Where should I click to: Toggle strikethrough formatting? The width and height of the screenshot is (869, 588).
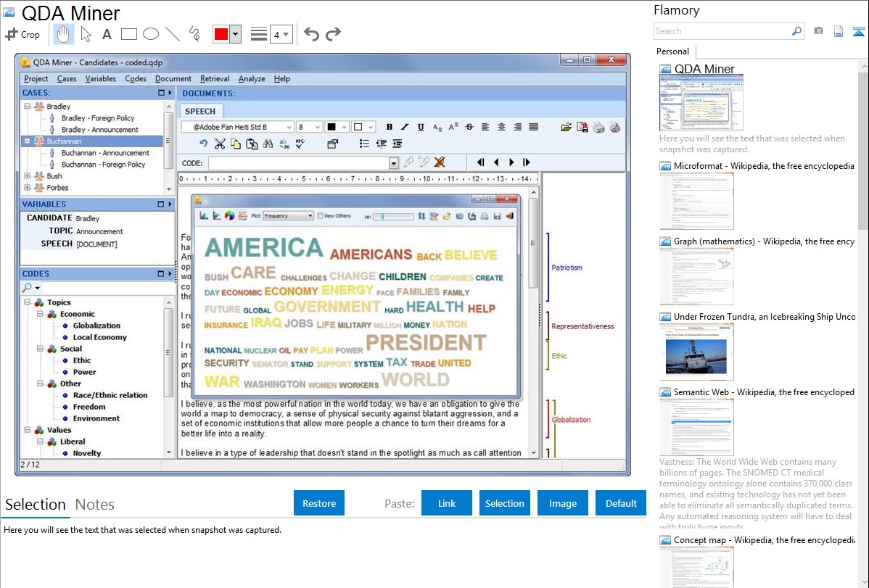[469, 127]
